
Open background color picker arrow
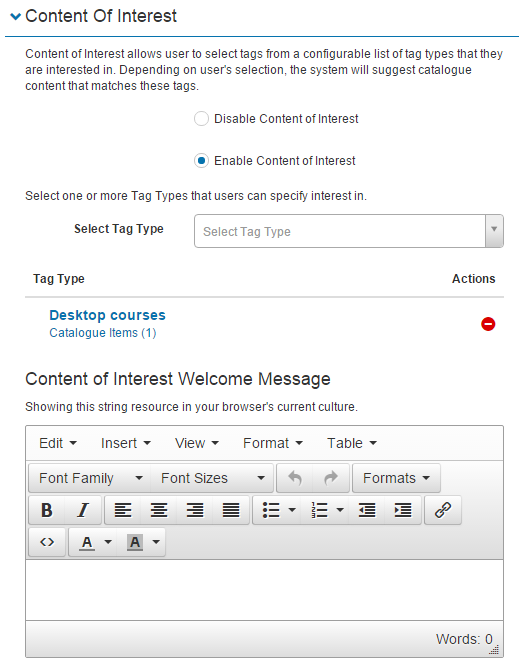156,542
